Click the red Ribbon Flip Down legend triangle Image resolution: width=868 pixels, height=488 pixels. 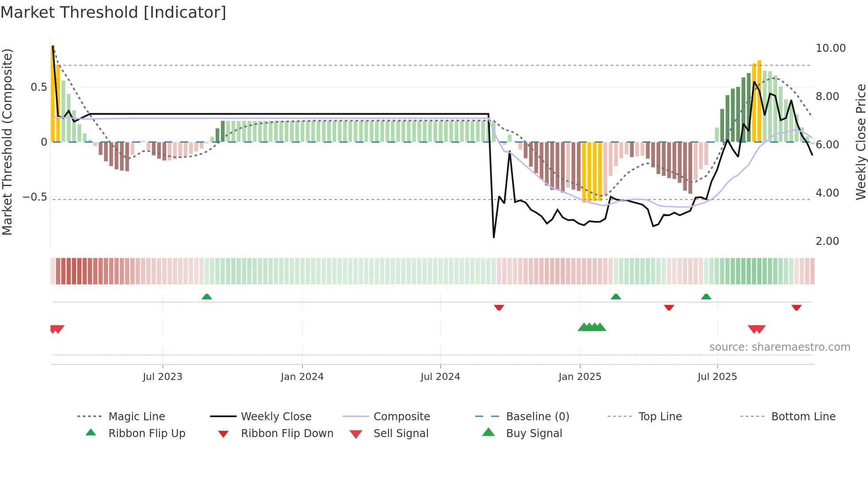[x=223, y=434]
